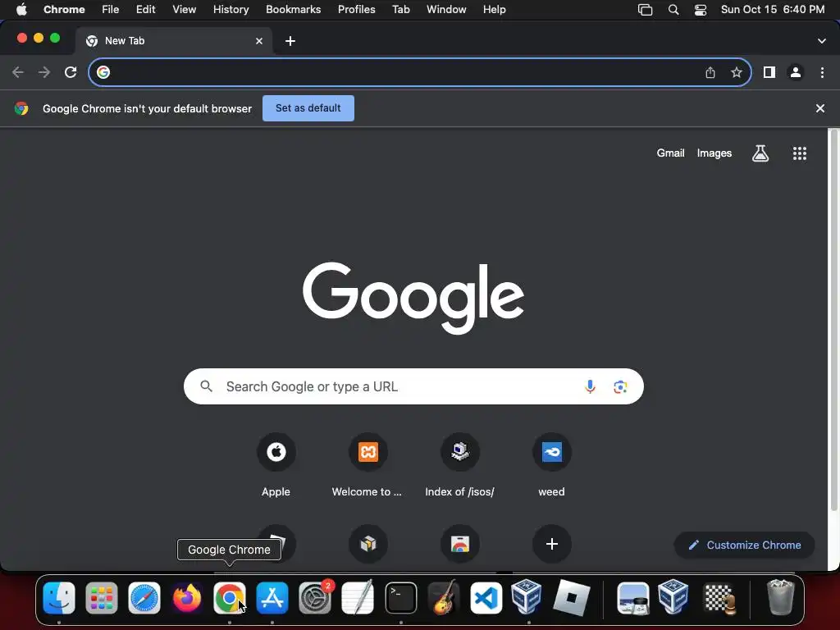This screenshot has width=840, height=630.
Task: Search by image with Google Lens icon
Action: pos(620,386)
